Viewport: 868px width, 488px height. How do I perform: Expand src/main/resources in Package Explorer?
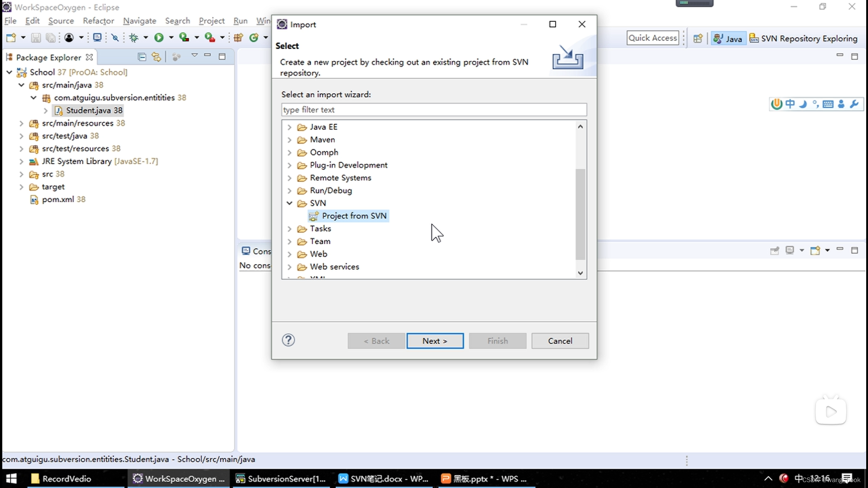click(x=21, y=123)
